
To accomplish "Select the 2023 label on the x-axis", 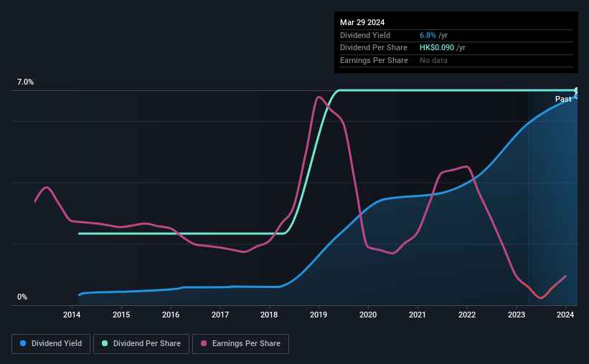I will pyautogui.click(x=517, y=315).
